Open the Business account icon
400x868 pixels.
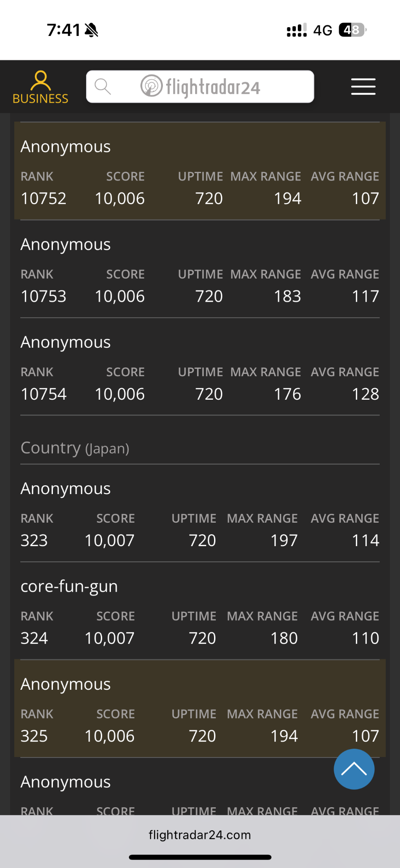click(41, 81)
